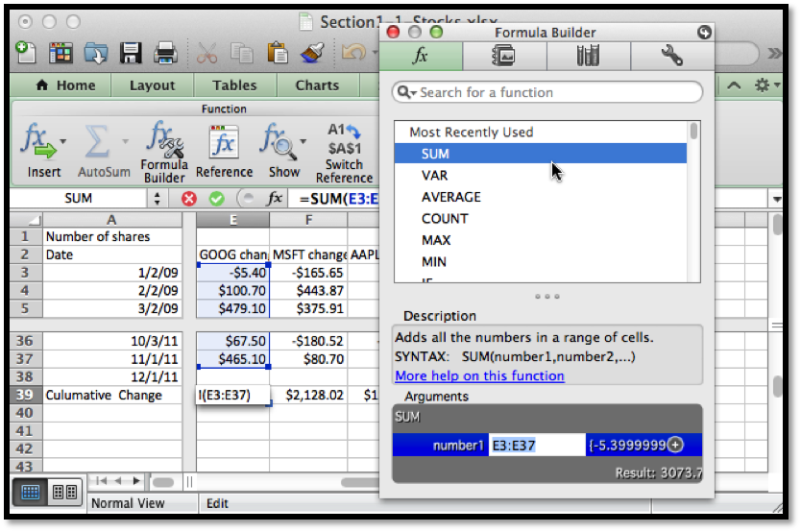Click the Switch Reference icon
The width and height of the screenshot is (801, 532).
pos(344,139)
